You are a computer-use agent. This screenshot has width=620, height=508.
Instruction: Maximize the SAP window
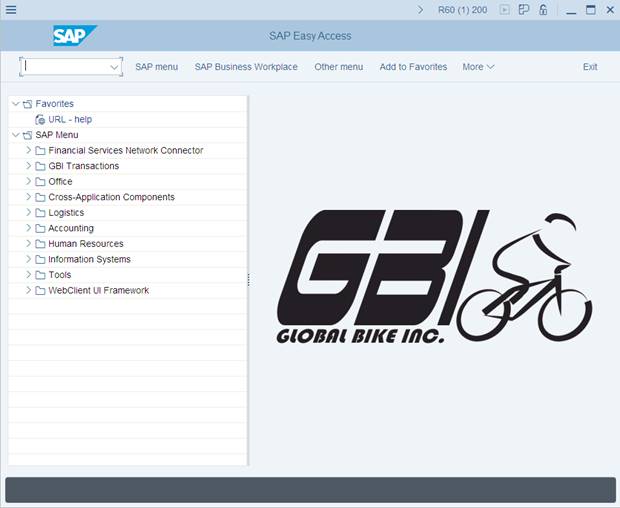[x=590, y=10]
